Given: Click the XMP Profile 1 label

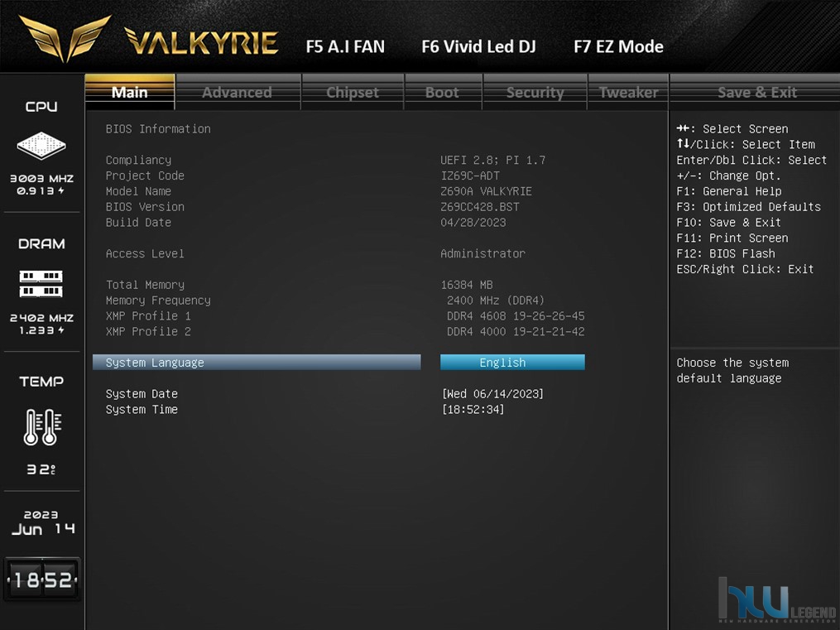Looking at the screenshot, I should click(x=148, y=315).
